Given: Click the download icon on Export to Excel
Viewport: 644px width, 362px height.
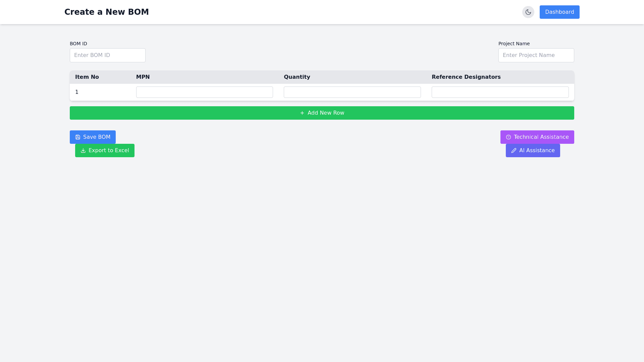Looking at the screenshot, I should tap(83, 150).
